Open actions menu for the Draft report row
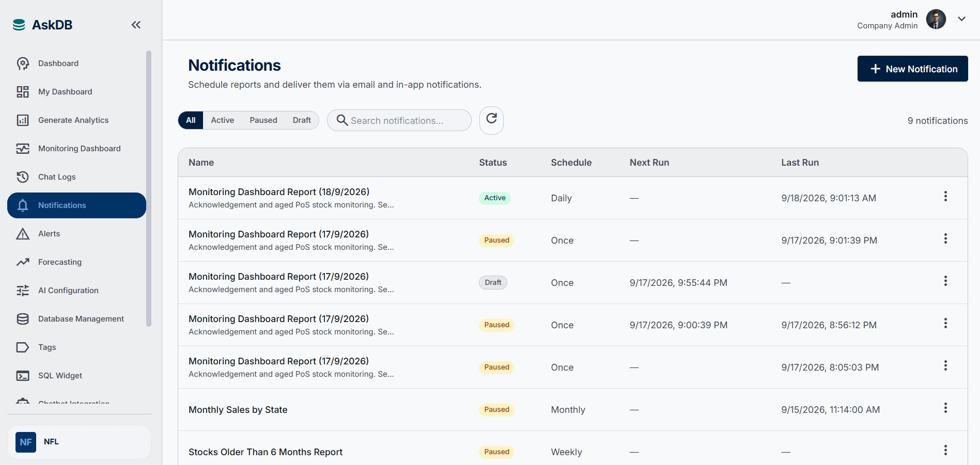This screenshot has height=465, width=980. (x=945, y=281)
